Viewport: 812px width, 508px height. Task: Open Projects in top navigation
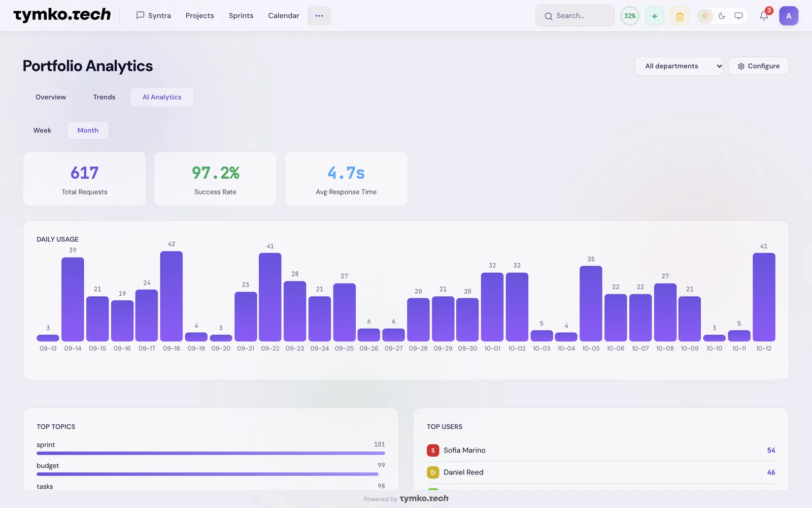pyautogui.click(x=199, y=16)
